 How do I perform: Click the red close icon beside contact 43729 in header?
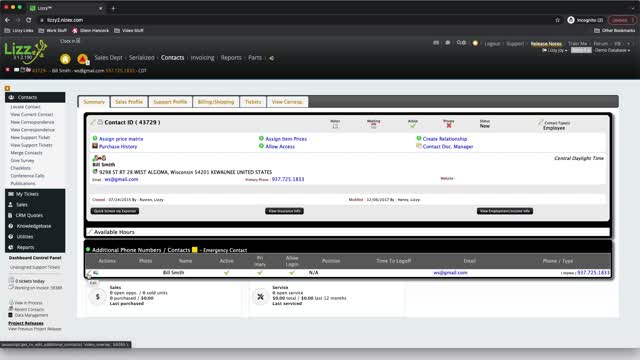pyautogui.click(x=7, y=70)
